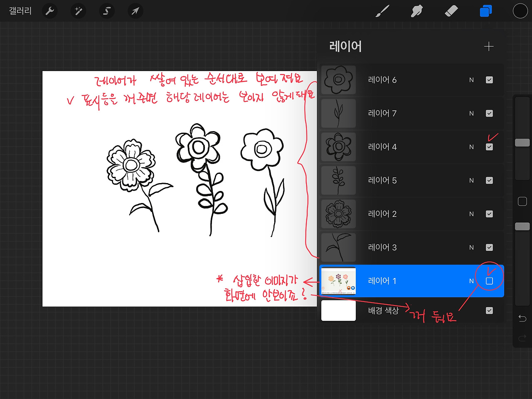The image size is (532, 399).
Task: Open blend mode N for 레이어 6
Action: pyautogui.click(x=471, y=80)
